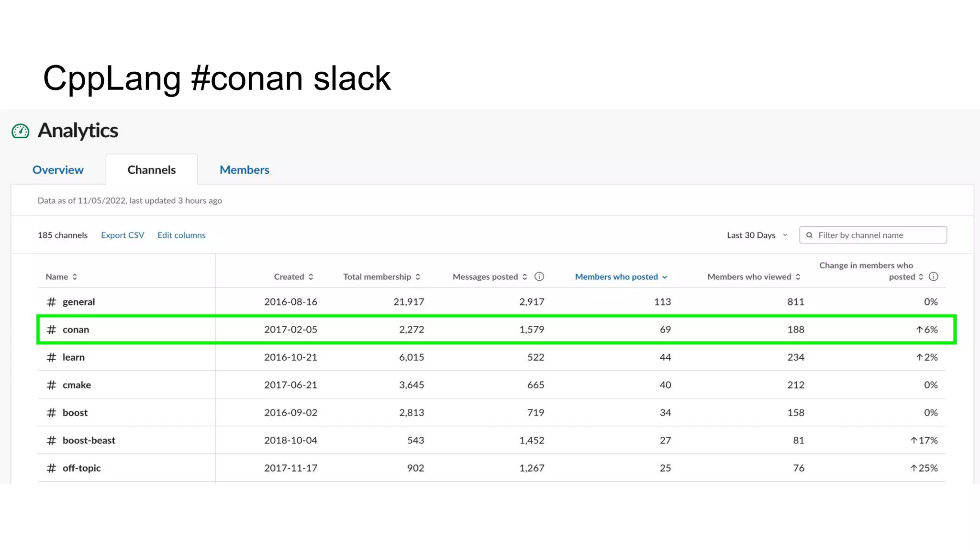Open the Last 30 Days dropdown
This screenshot has width=980, height=551.
[757, 235]
